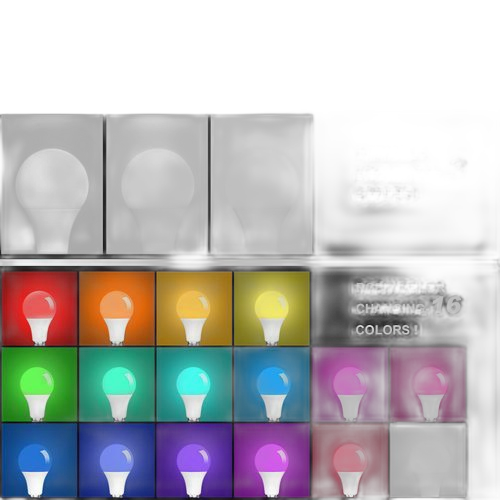500x500 pixels.
Task: Click the "COLORS !" caption text
Action: click(x=387, y=330)
